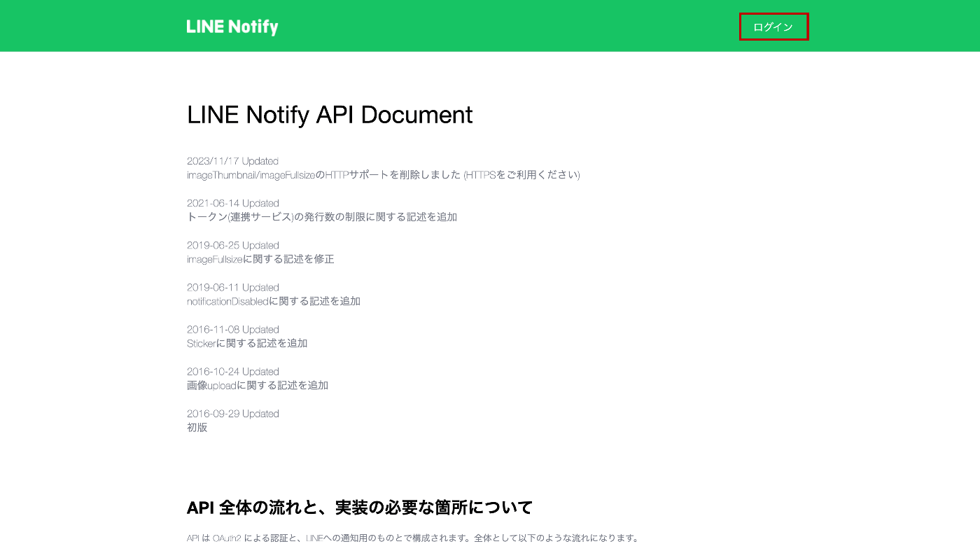The width and height of the screenshot is (980, 551).
Task: Click the ログイン login button
Action: 773,27
